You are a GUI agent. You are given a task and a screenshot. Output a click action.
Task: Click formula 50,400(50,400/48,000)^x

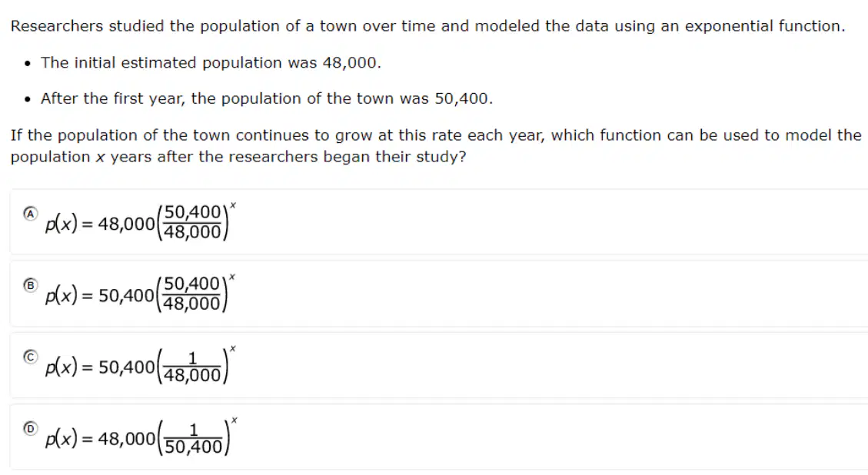pyautogui.click(x=141, y=294)
